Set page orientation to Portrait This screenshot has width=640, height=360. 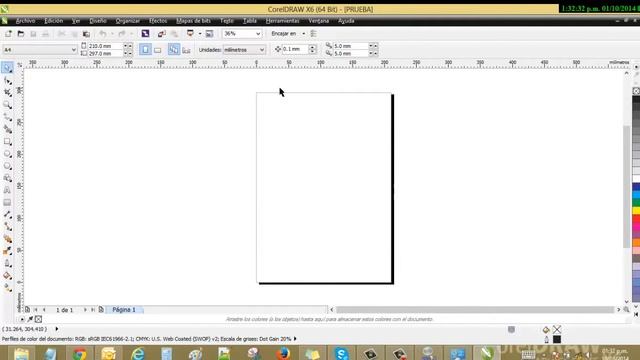click(145, 49)
